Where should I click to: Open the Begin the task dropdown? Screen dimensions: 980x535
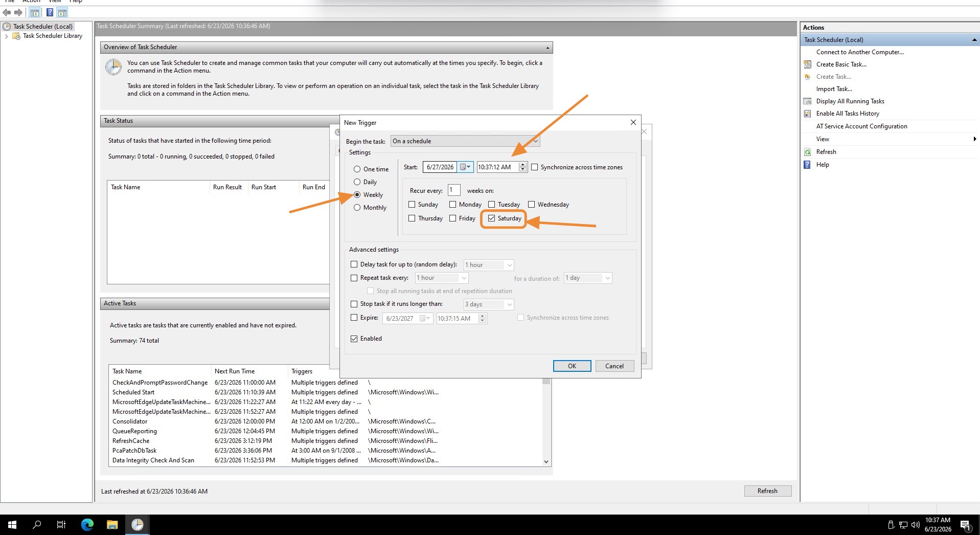tap(465, 141)
